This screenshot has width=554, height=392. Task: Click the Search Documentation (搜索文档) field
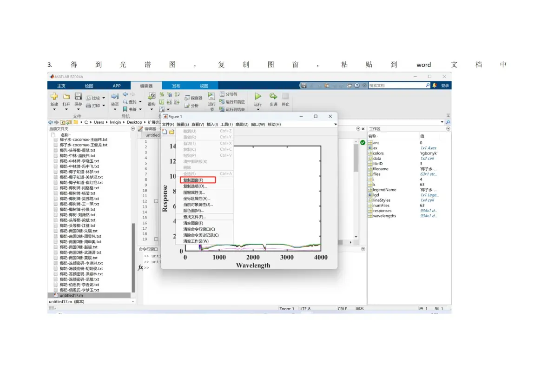[x=397, y=85]
